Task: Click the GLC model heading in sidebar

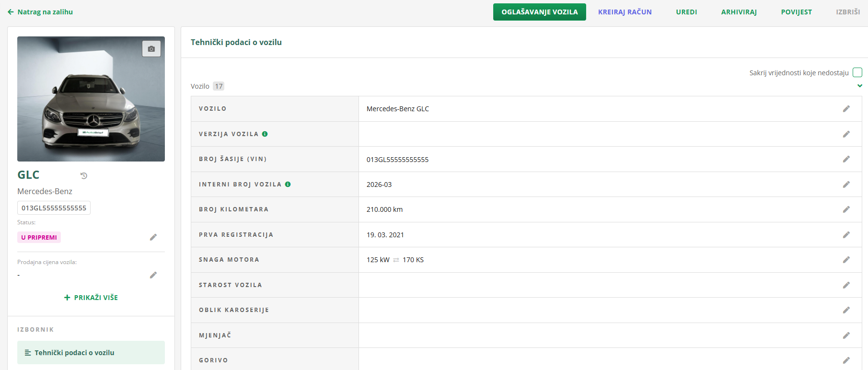Action: coord(29,175)
